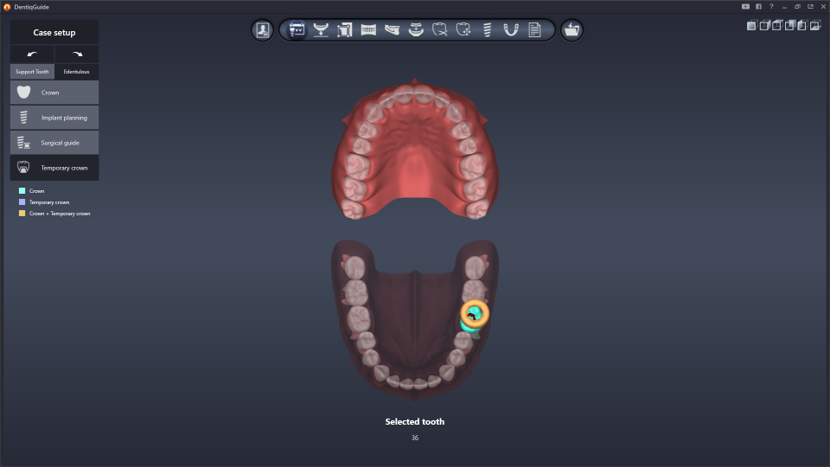Click the highlighted tooth 36 on lower jaw
830x467 pixels.
(x=474, y=315)
